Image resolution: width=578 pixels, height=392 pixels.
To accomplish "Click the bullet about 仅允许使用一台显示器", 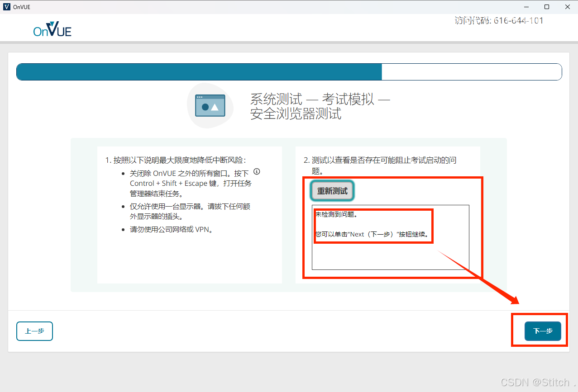I will pos(190,212).
